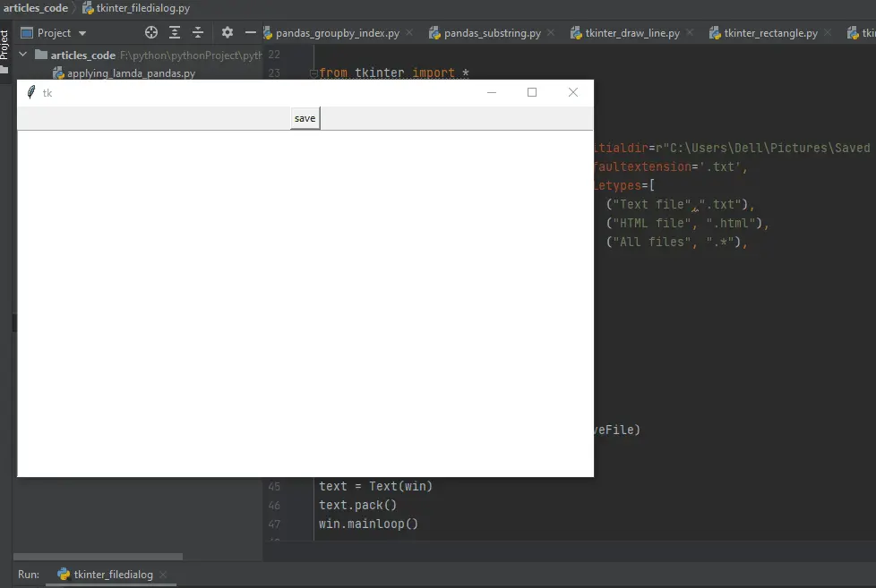Collapse the articles_code folder tree node
Image resolution: width=876 pixels, height=588 pixels.
tap(23, 55)
